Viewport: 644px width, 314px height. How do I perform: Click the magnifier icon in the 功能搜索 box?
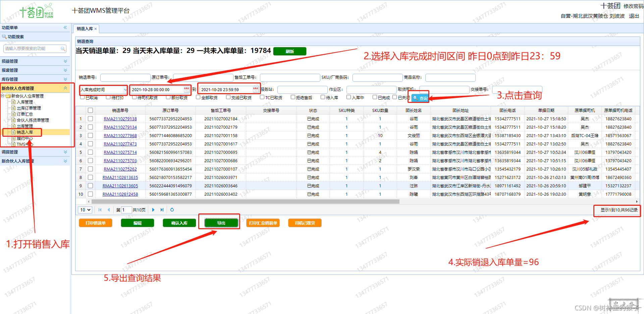coord(63,49)
